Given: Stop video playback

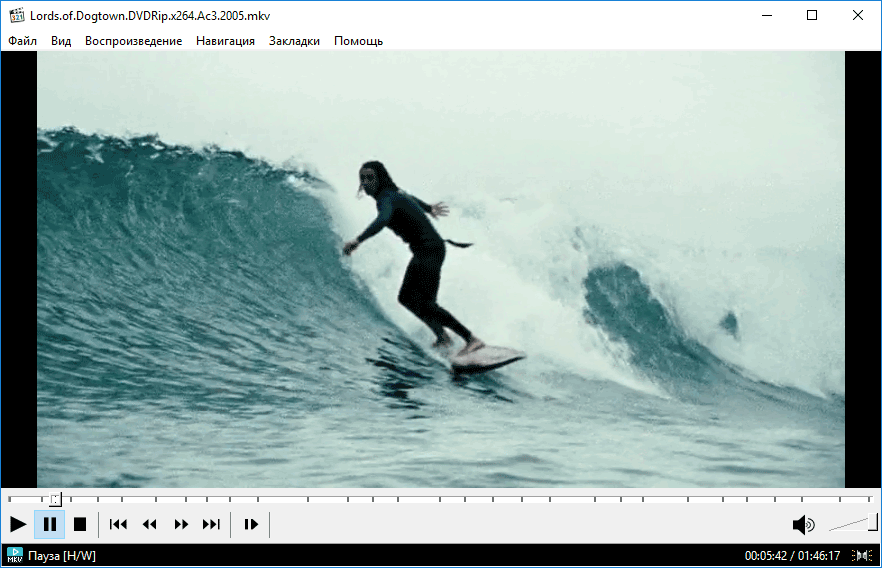Looking at the screenshot, I should coord(80,525).
